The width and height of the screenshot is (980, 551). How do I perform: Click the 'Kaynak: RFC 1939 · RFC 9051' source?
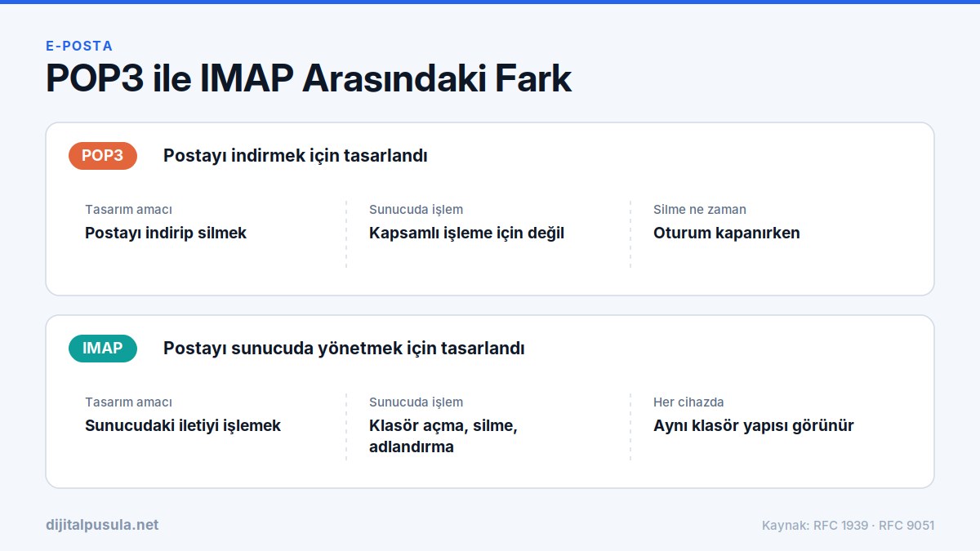848,526
